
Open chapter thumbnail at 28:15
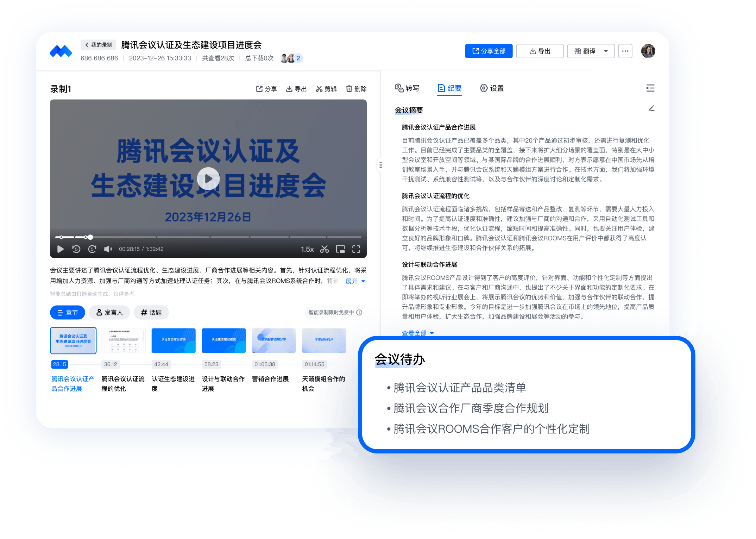tap(73, 340)
